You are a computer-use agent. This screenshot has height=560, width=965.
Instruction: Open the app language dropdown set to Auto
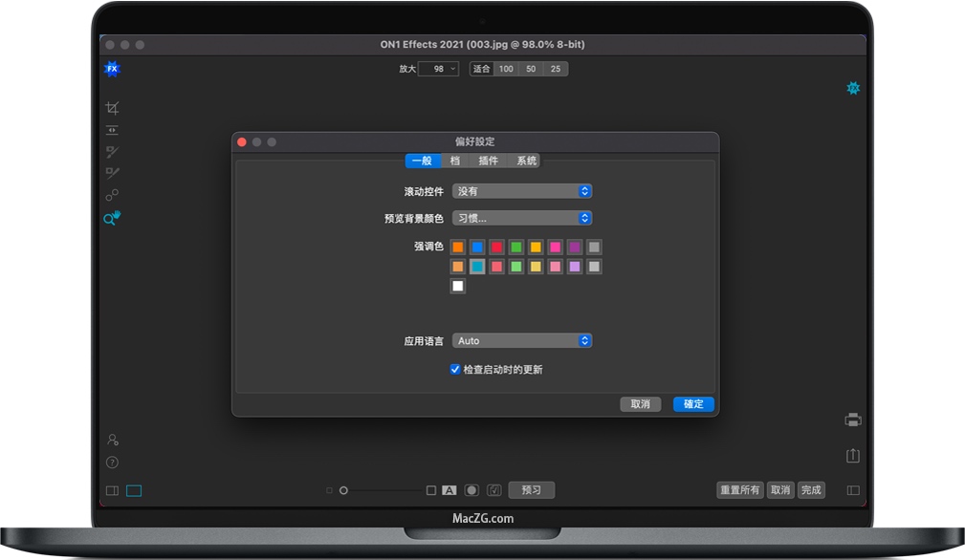[522, 340]
